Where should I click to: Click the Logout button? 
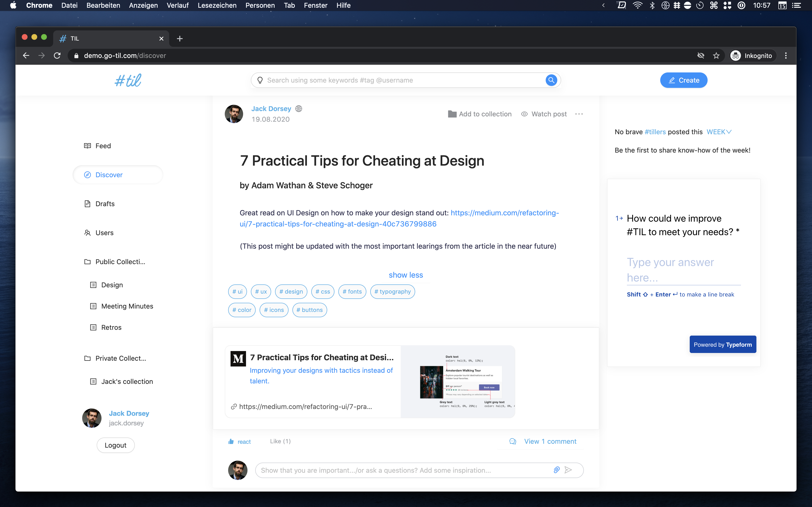(x=116, y=445)
